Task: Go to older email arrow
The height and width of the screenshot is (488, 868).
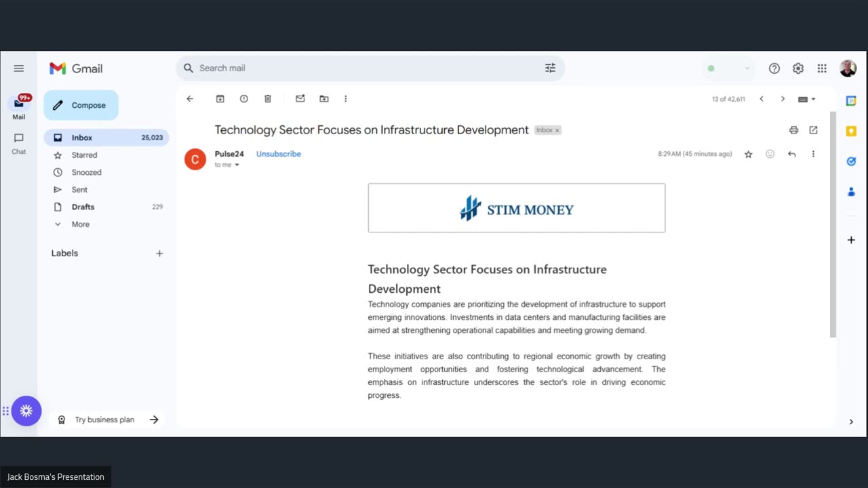Action: [783, 99]
